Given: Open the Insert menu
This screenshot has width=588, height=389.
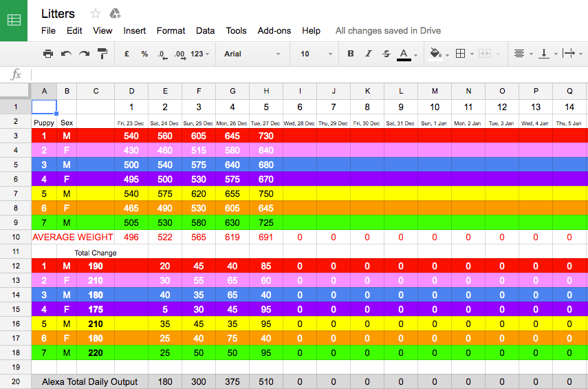Looking at the screenshot, I should pos(135,31).
